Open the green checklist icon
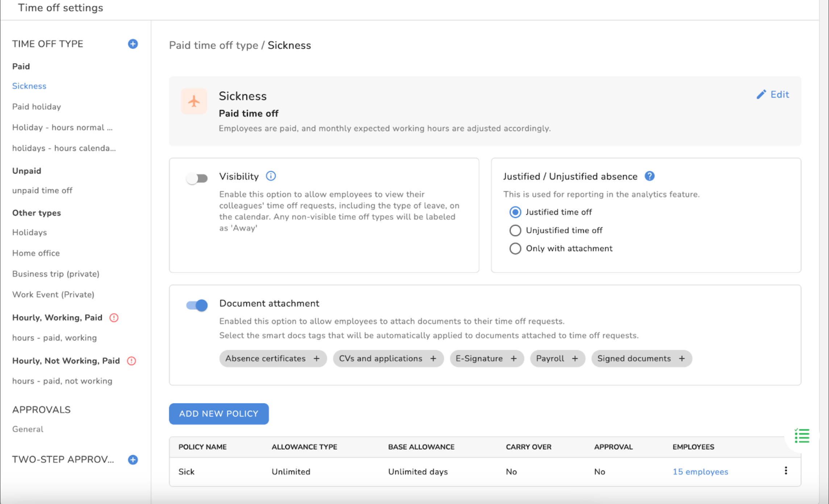This screenshot has width=829, height=504. coord(801,436)
